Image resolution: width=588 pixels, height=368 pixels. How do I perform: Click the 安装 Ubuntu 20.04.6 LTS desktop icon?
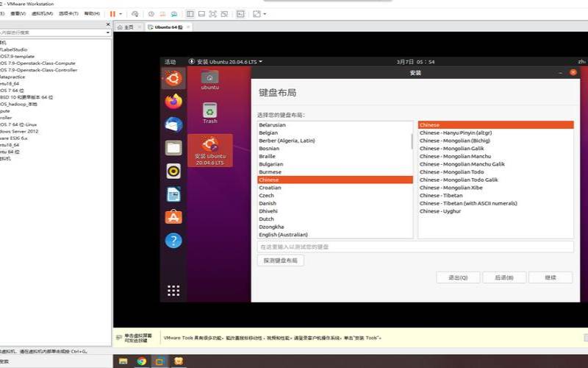click(210, 150)
